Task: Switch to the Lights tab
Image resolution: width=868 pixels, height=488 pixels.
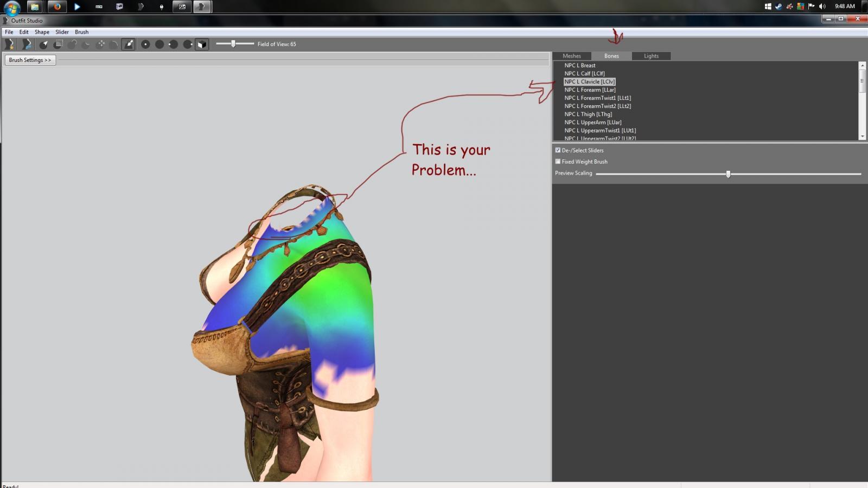Action: point(651,56)
